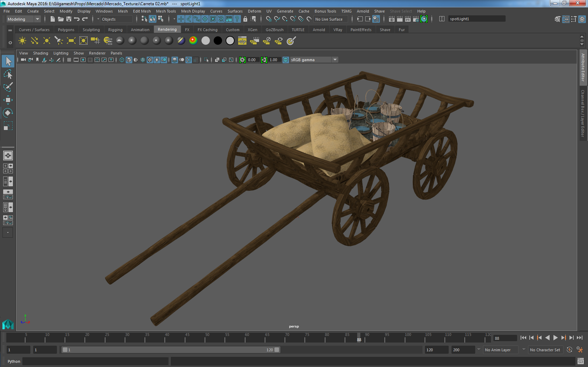This screenshot has height=367, width=588.
Task: Create a spot light from the shelf
Action: point(59,41)
